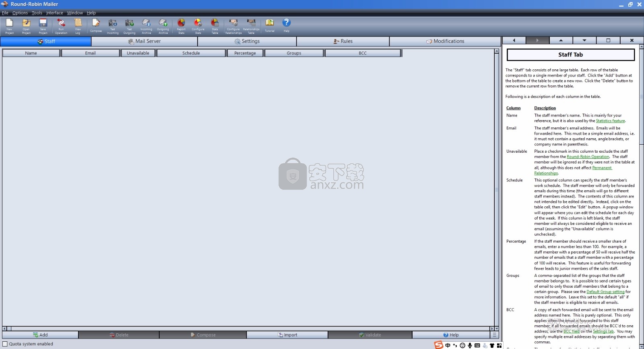Toggle IME Chinese/English mode icon
This screenshot has height=349, width=644.
[x=448, y=345]
